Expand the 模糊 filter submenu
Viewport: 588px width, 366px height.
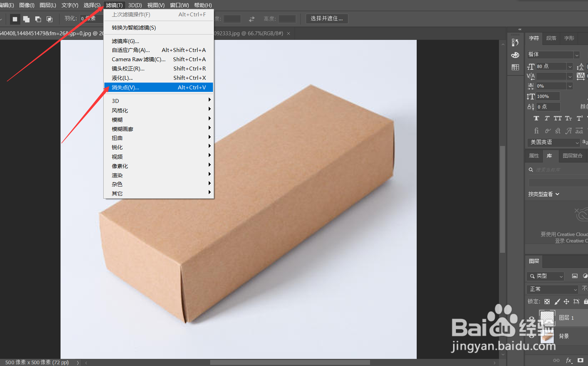[159, 120]
